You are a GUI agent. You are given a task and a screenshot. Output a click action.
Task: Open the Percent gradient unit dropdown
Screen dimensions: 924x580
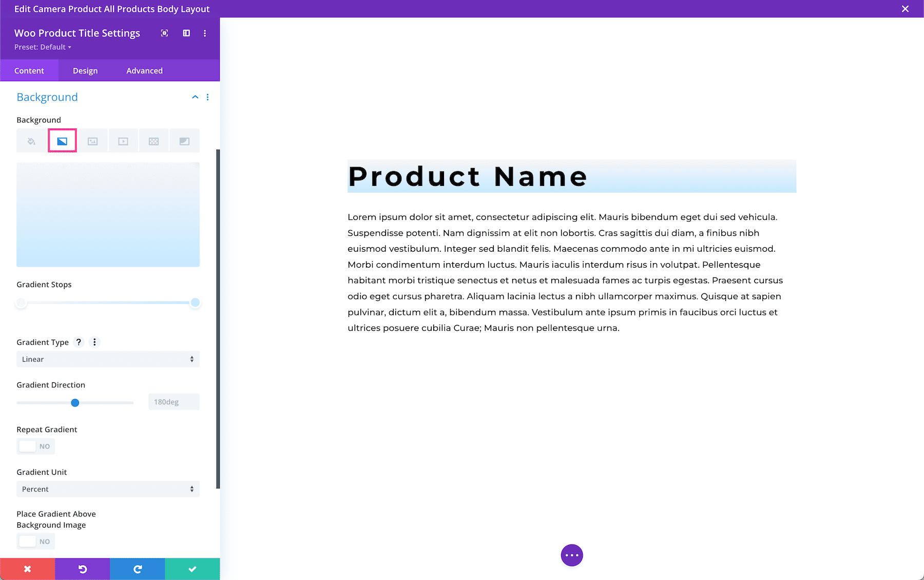[x=107, y=489]
